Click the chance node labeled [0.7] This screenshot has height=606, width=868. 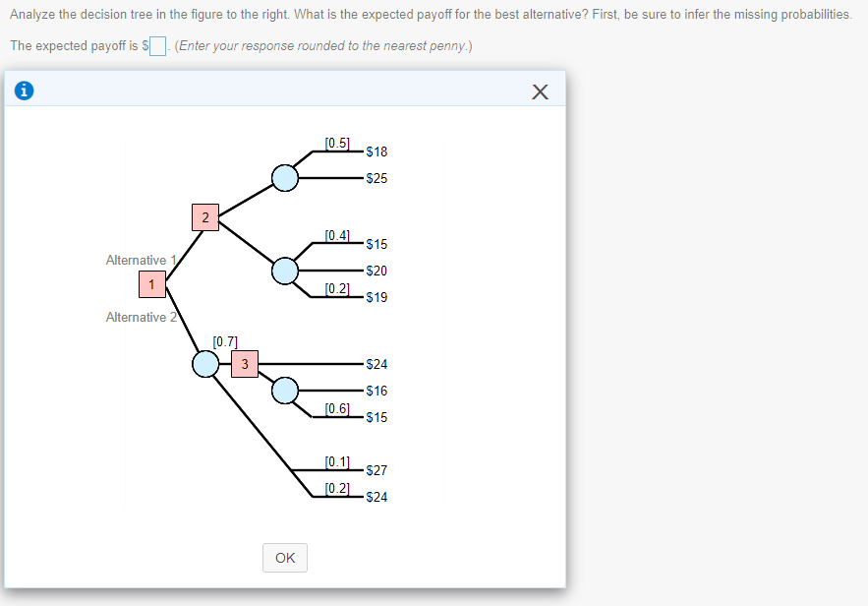pos(204,363)
